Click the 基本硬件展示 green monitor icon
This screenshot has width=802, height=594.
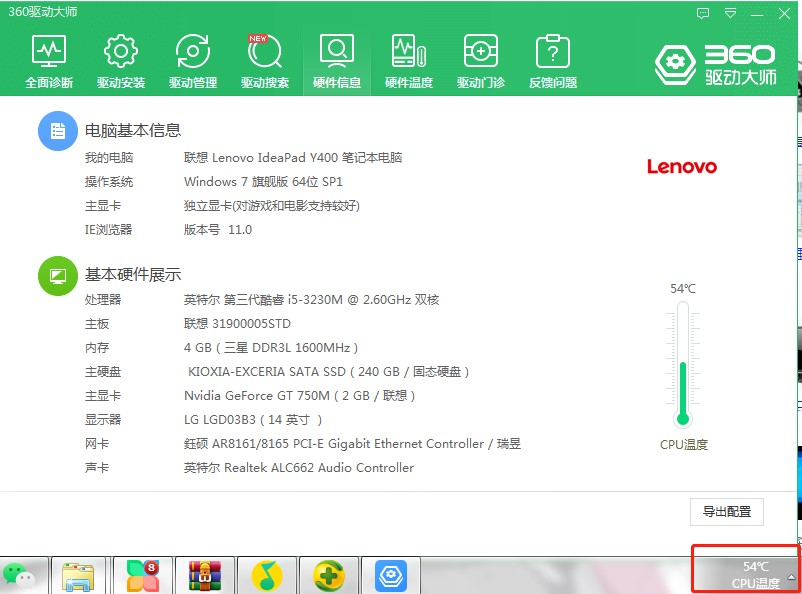[x=58, y=276]
